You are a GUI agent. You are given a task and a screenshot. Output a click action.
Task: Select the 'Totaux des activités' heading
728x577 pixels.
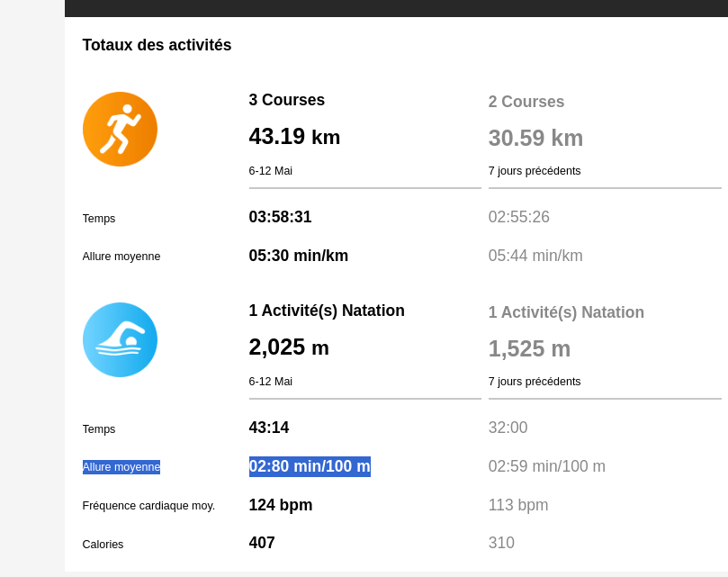pos(157,45)
